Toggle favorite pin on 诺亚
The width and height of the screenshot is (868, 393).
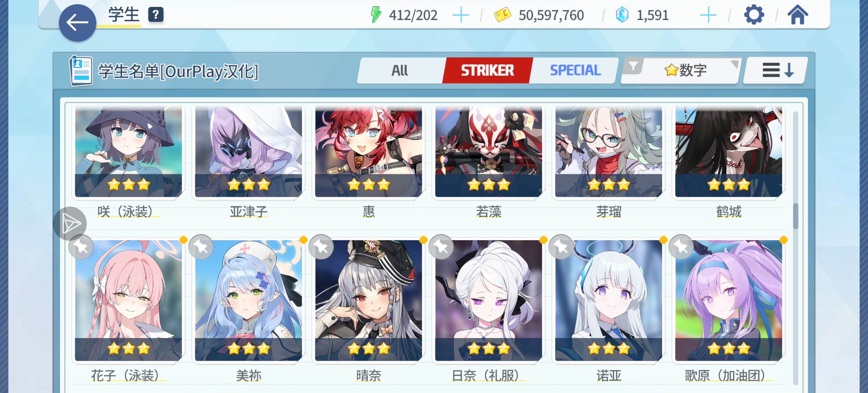point(561,247)
